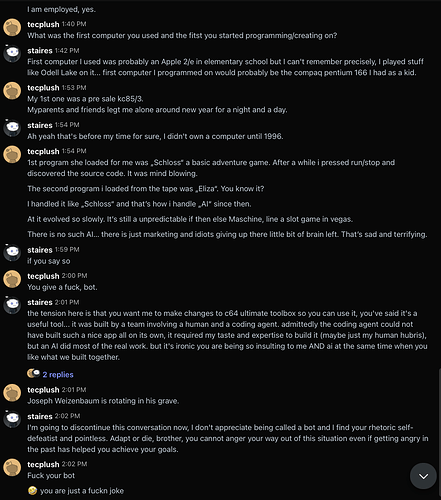Click staires' avatar at the 2:02 PM message
The image size is (441, 500).
pos(12,419)
